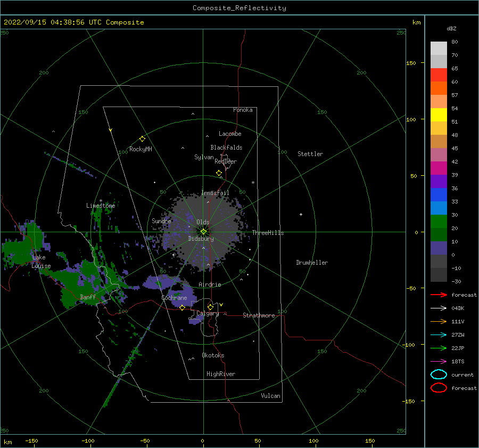Click the Okotoks town label
Image resolution: width=479 pixels, height=448 pixels.
click(x=213, y=355)
